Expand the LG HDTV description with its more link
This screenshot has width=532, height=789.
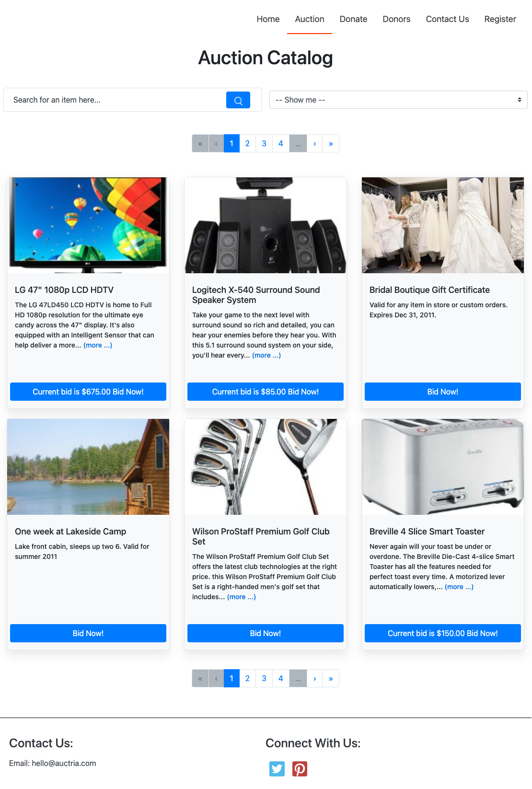point(98,345)
